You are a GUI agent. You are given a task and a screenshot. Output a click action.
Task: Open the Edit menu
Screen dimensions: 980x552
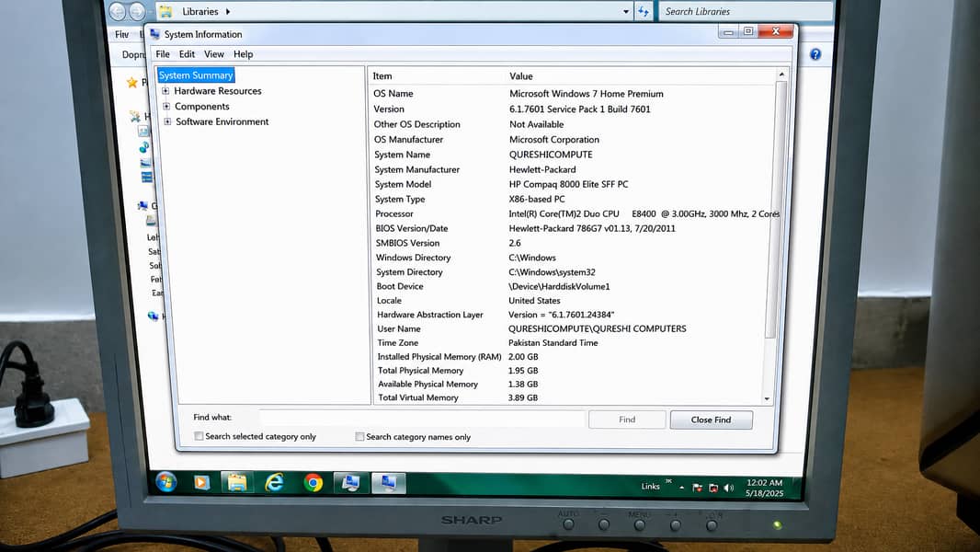(187, 54)
